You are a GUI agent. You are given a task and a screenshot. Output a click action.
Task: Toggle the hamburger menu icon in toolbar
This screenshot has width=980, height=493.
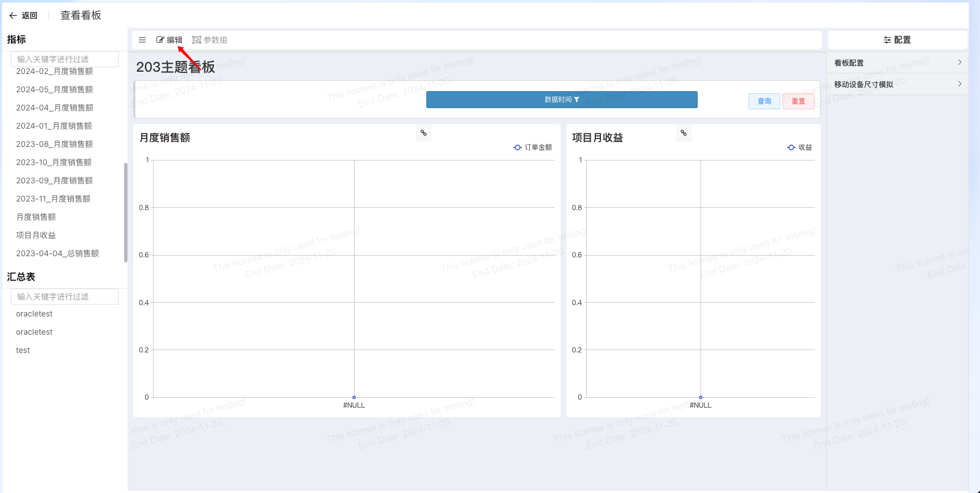[142, 40]
